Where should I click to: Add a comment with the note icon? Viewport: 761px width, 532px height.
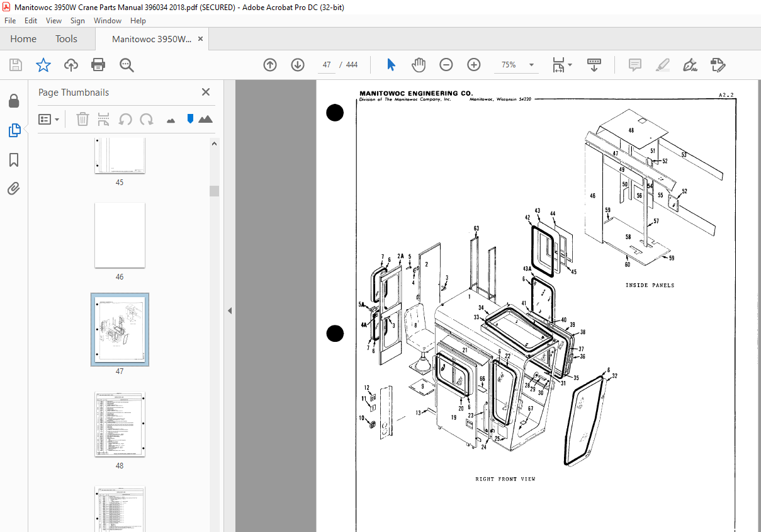tap(635, 65)
